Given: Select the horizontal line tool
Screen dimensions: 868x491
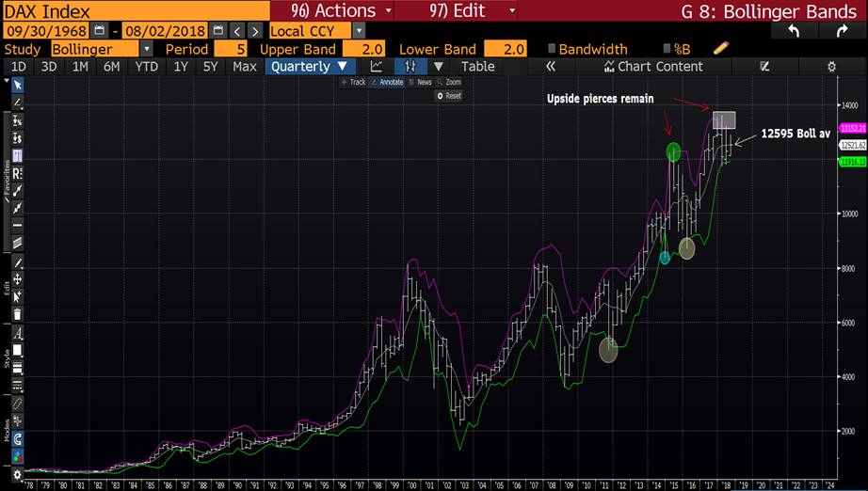Looking at the screenshot, I should pos(18,225).
